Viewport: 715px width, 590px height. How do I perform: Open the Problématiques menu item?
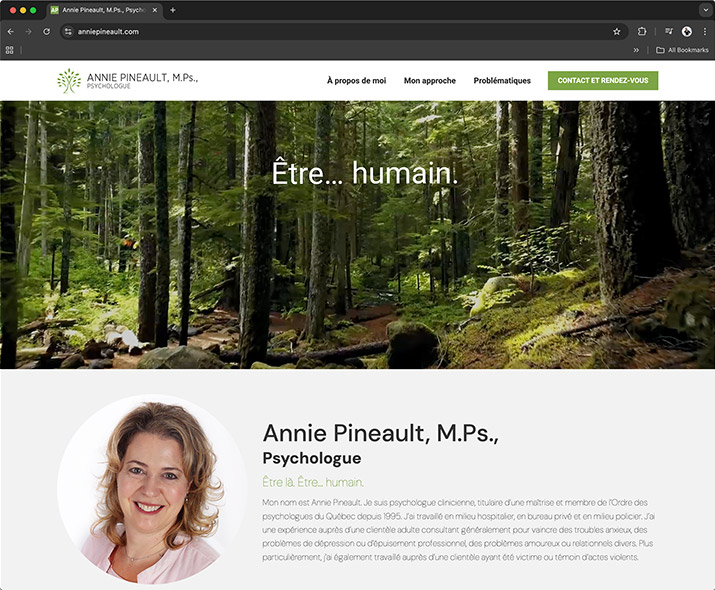click(x=502, y=81)
